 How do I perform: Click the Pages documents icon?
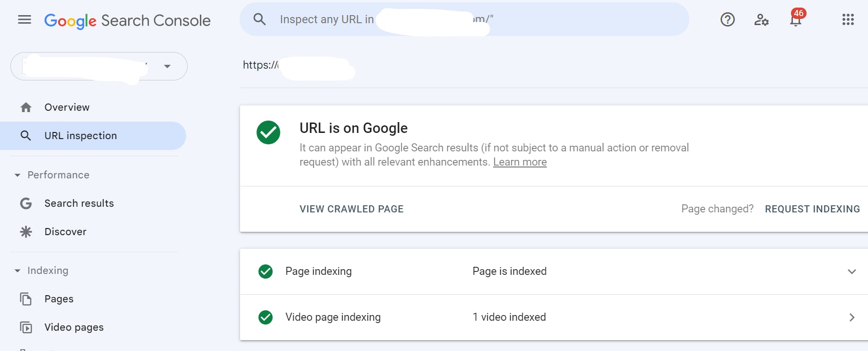pos(26,299)
